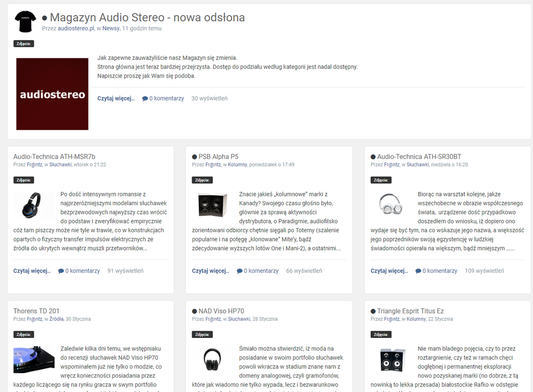This screenshot has height=392, width=533.
Task: Click timestamp 'wtorek o 21:22'
Action: tap(90, 164)
